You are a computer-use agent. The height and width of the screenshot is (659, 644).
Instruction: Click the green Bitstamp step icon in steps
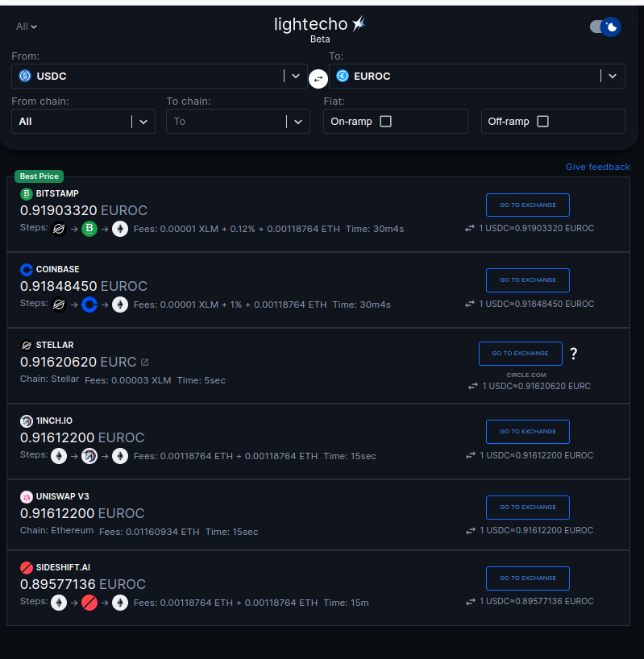[x=89, y=229]
